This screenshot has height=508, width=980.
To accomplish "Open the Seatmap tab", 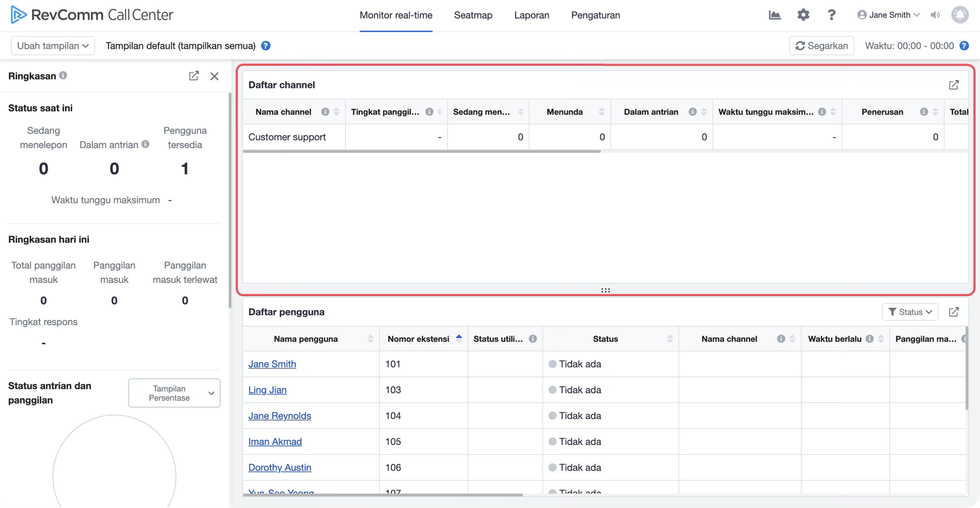I will pyautogui.click(x=473, y=15).
